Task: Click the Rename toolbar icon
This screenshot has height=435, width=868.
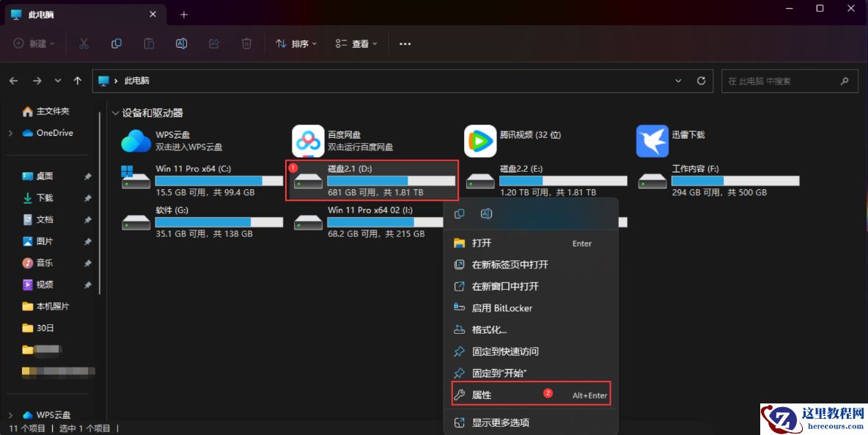Action: pyautogui.click(x=181, y=43)
